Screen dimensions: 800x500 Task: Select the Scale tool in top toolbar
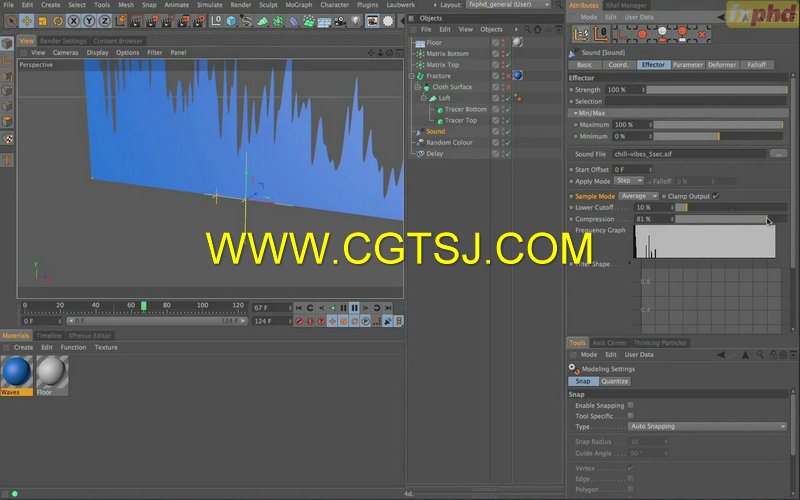pos(42,21)
